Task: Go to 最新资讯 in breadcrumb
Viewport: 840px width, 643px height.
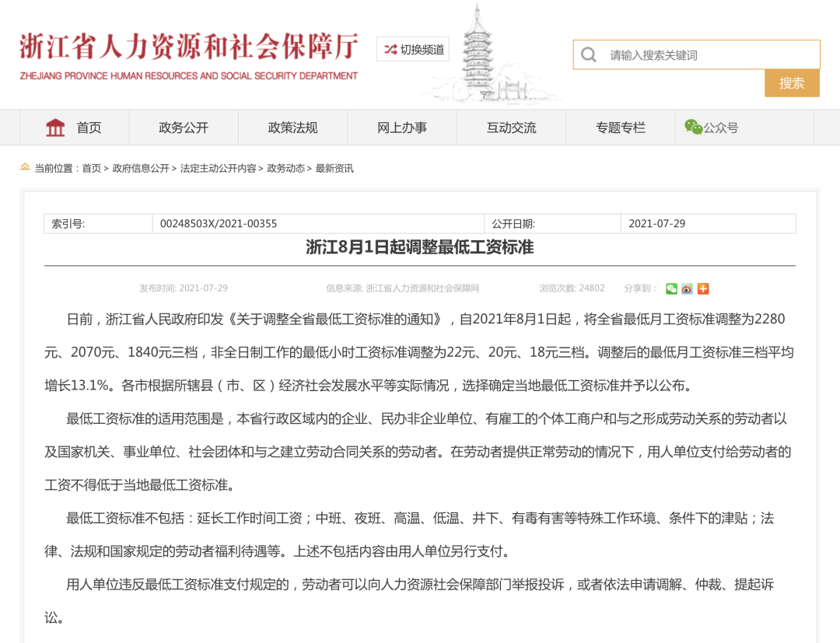Action: pos(334,168)
